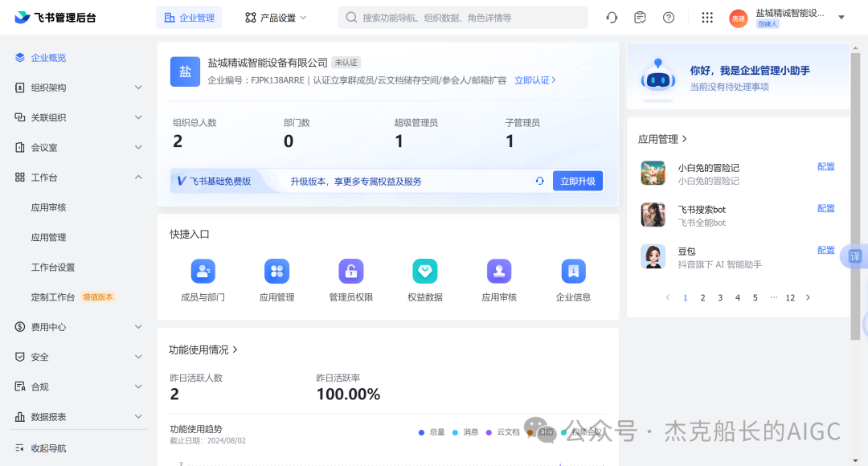Open the 成员与部门 shortcut icon
868x466 pixels.
pyautogui.click(x=203, y=272)
